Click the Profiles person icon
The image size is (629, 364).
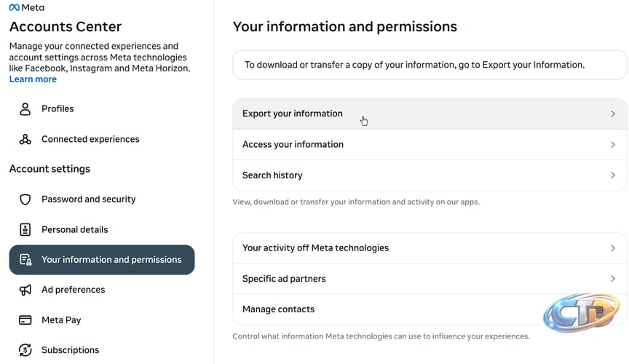coord(25,108)
